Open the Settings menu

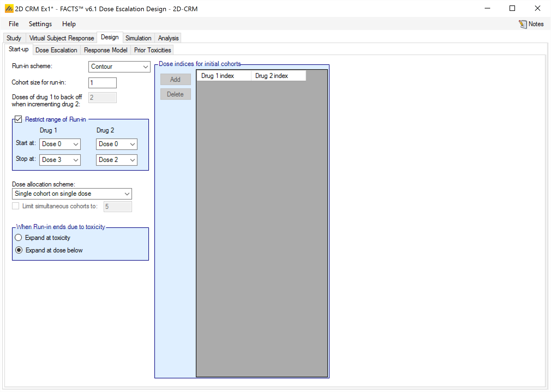pos(40,24)
